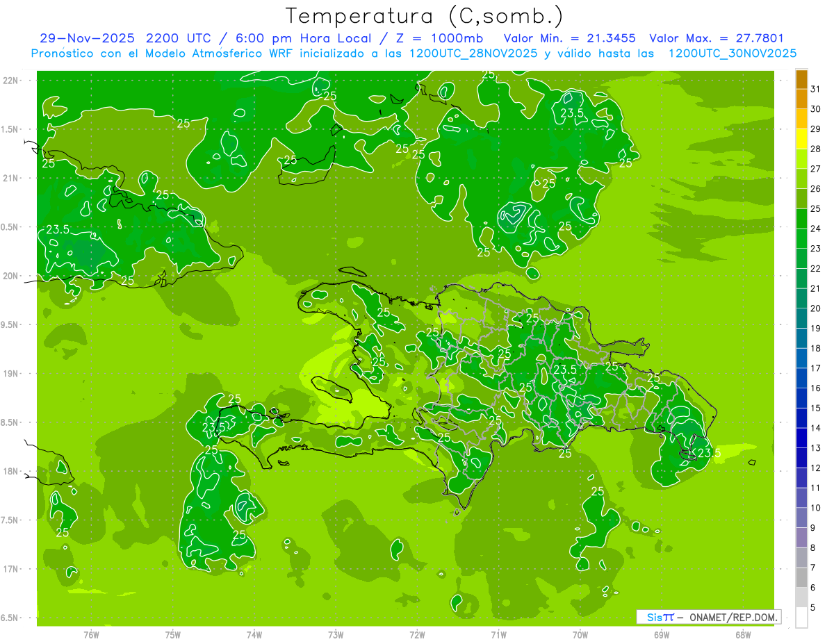
Task: Click the color scale label "10"
Action: (816, 508)
